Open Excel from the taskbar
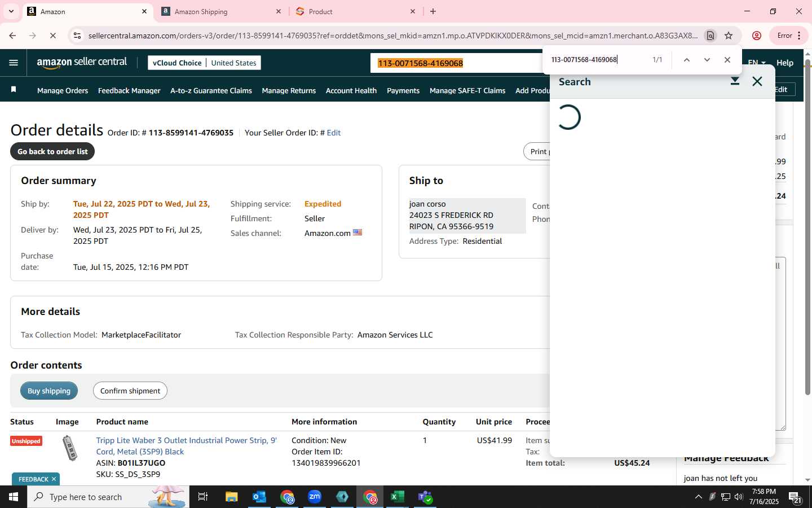 click(398, 497)
